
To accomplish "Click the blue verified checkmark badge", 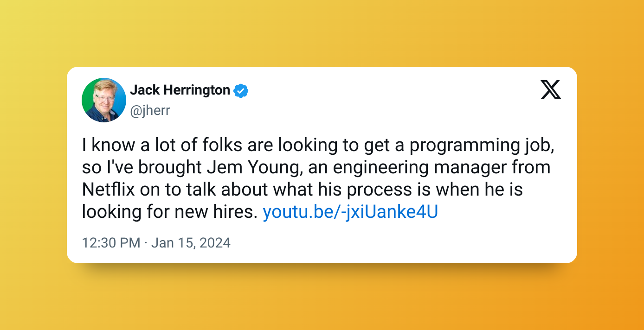I will [241, 91].
